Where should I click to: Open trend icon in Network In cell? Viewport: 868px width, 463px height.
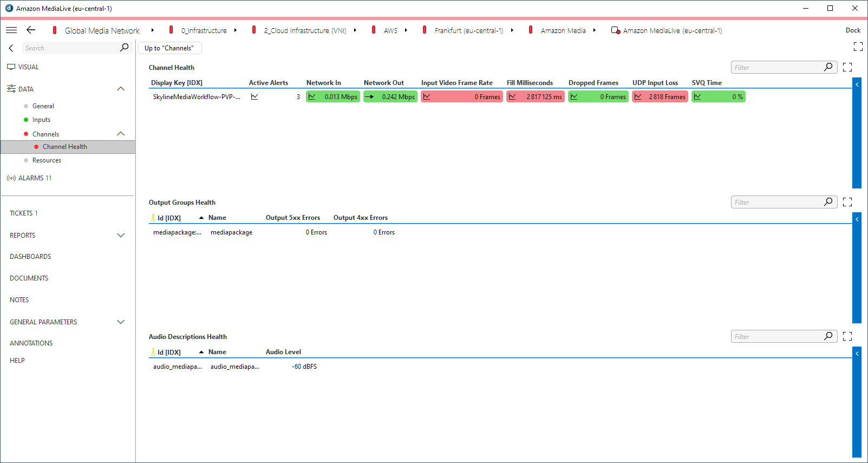[x=312, y=97]
